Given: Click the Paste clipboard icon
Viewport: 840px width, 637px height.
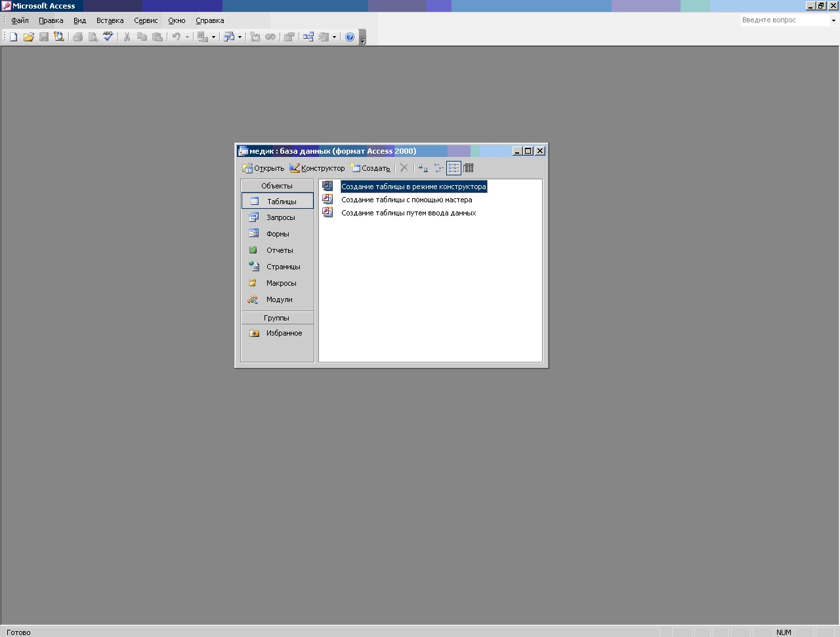Looking at the screenshot, I should [x=157, y=37].
